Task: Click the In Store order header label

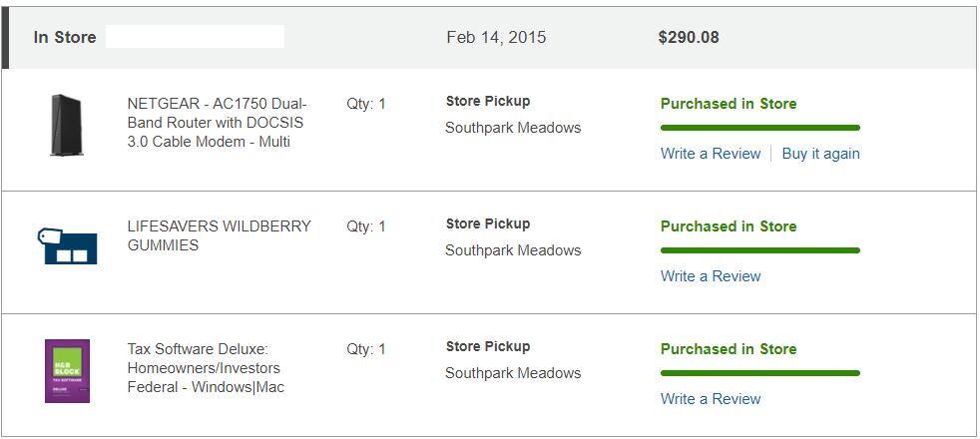Action: tap(65, 37)
